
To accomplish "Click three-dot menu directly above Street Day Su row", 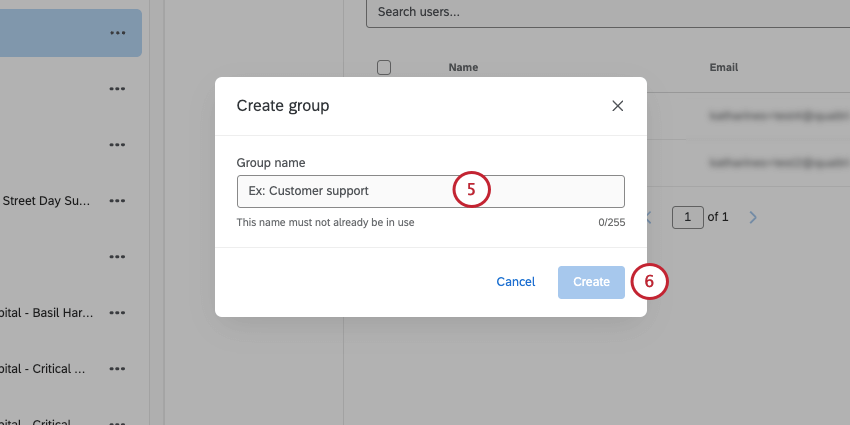I will coord(118,145).
